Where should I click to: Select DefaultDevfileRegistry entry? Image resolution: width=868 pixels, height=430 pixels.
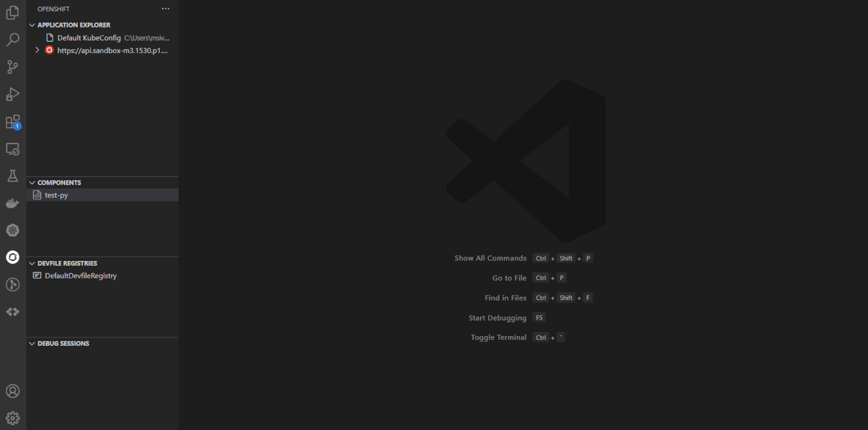[x=80, y=276]
